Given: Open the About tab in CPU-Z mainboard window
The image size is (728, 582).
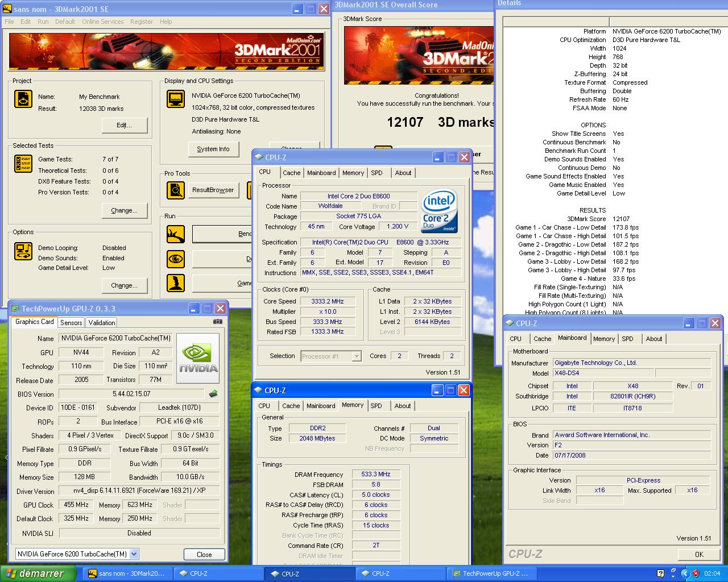Looking at the screenshot, I should (x=654, y=339).
